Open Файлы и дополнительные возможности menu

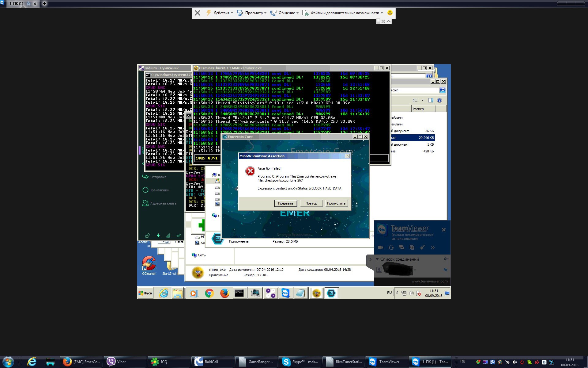pos(343,13)
